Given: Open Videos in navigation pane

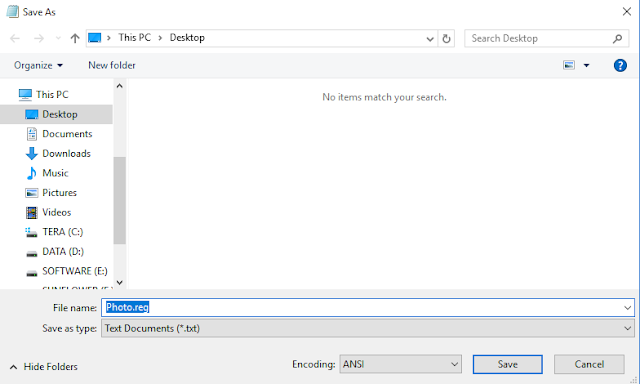Looking at the screenshot, I should coord(57,212).
